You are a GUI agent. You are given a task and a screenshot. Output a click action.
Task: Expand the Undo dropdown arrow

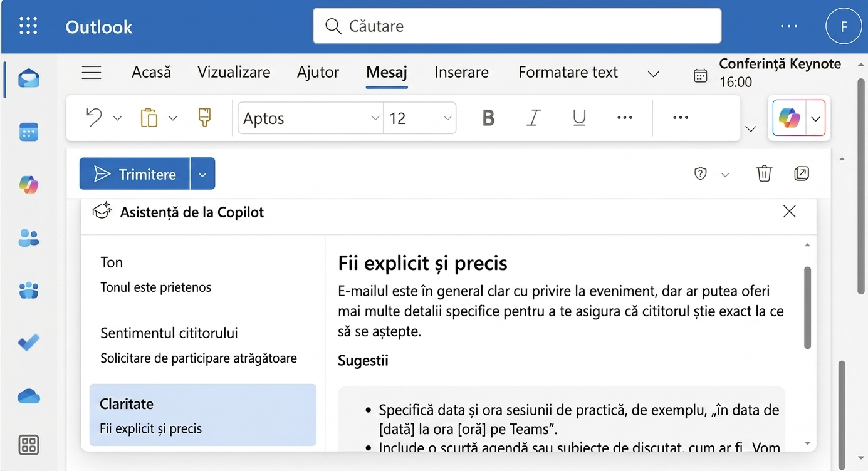pyautogui.click(x=117, y=118)
